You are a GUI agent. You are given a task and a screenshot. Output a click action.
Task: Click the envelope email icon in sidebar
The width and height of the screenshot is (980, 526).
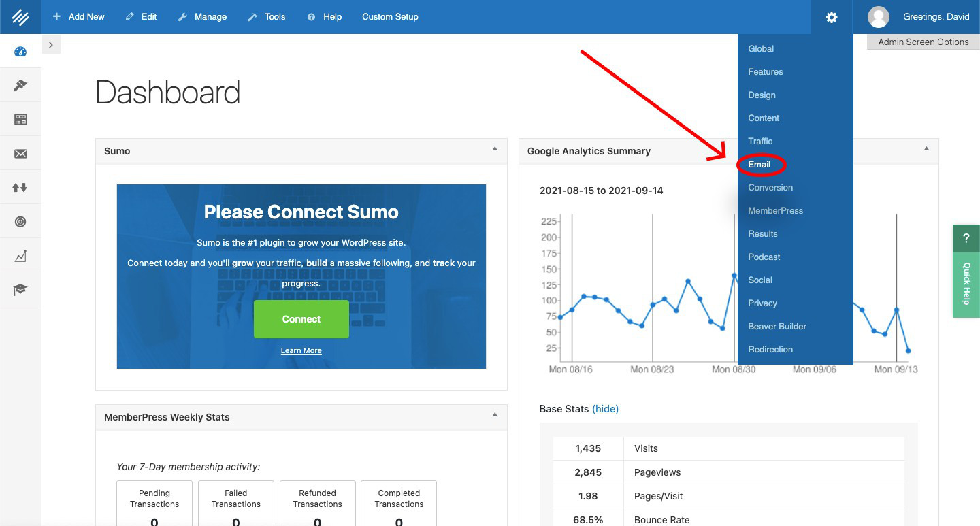click(20, 152)
